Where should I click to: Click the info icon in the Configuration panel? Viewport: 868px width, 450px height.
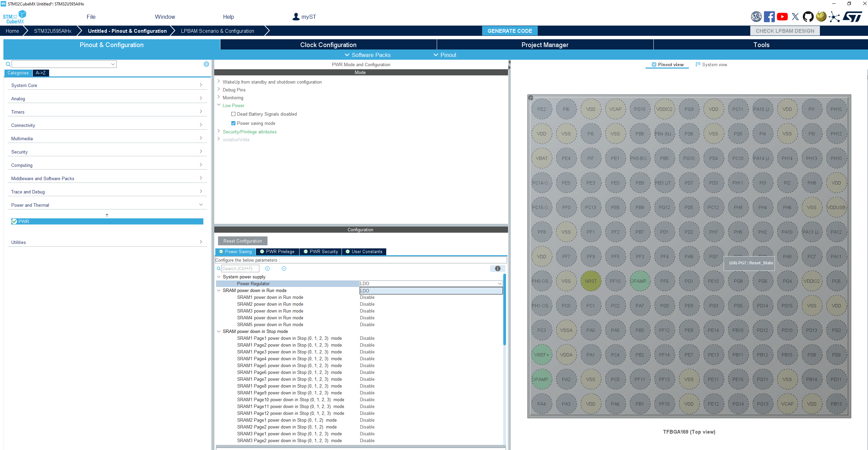tap(497, 268)
